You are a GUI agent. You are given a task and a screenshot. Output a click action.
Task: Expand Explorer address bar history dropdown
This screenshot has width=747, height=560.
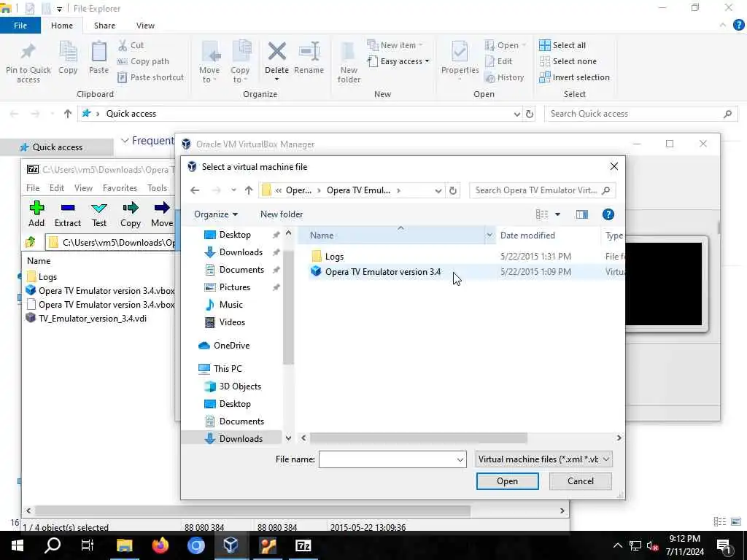click(517, 114)
